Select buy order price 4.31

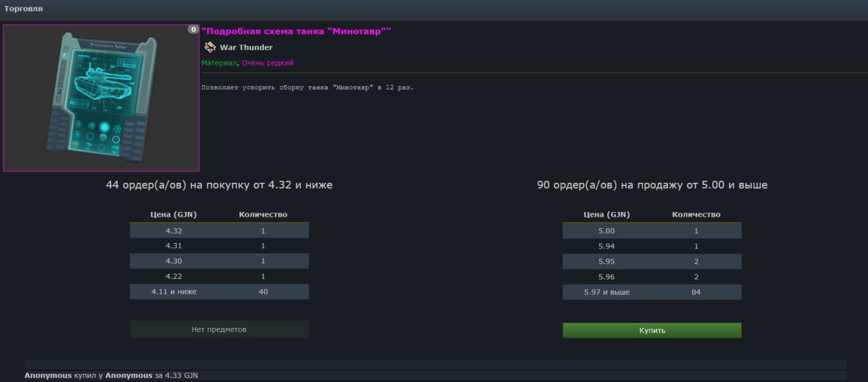coord(174,246)
